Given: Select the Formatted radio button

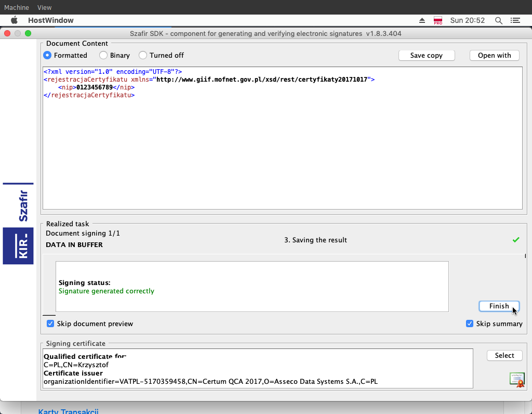Looking at the screenshot, I should pyautogui.click(x=48, y=55).
